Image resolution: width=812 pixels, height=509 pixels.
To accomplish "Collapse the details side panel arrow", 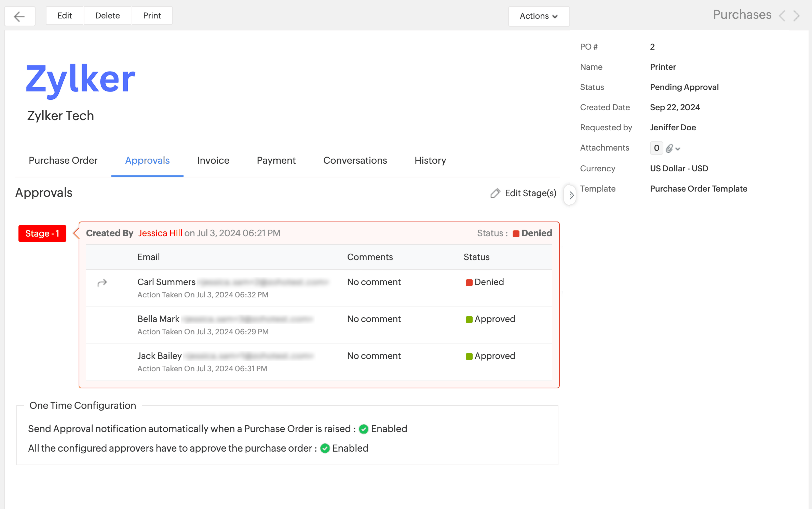I will pos(571,195).
